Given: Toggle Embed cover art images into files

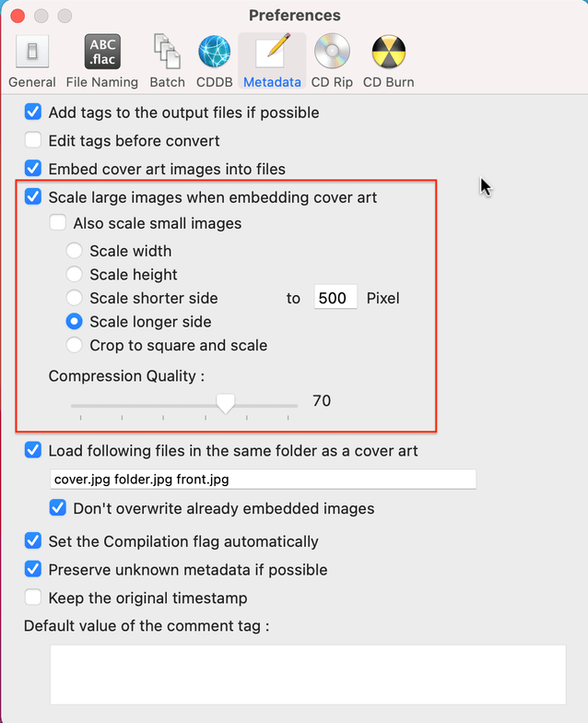Looking at the screenshot, I should pyautogui.click(x=33, y=169).
